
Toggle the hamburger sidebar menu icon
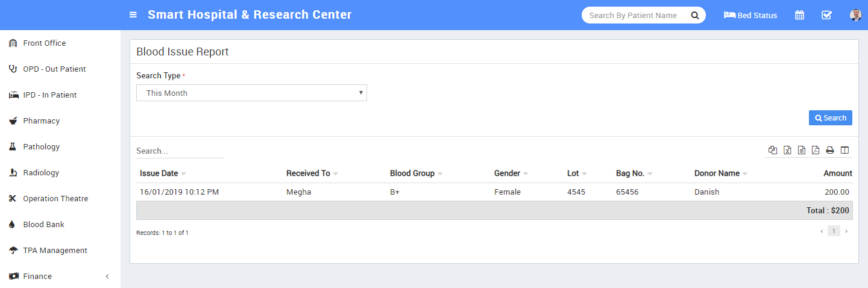coord(133,15)
